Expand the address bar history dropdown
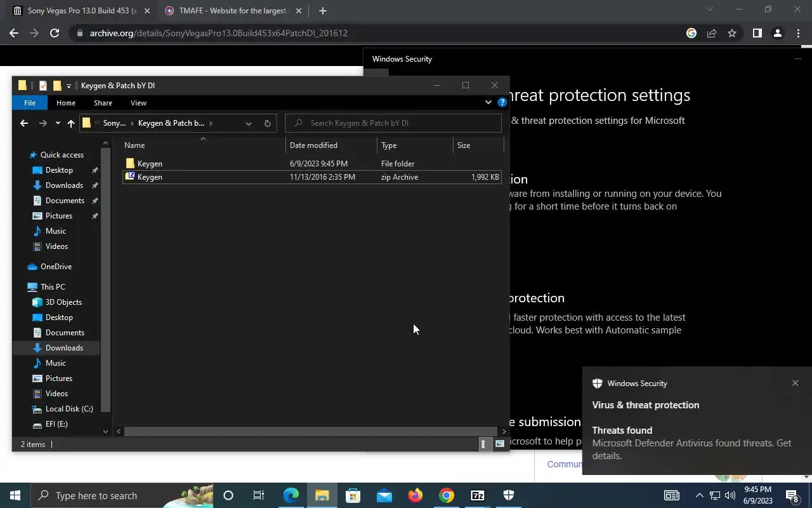Screen dimensions: 812x508 coord(249,123)
